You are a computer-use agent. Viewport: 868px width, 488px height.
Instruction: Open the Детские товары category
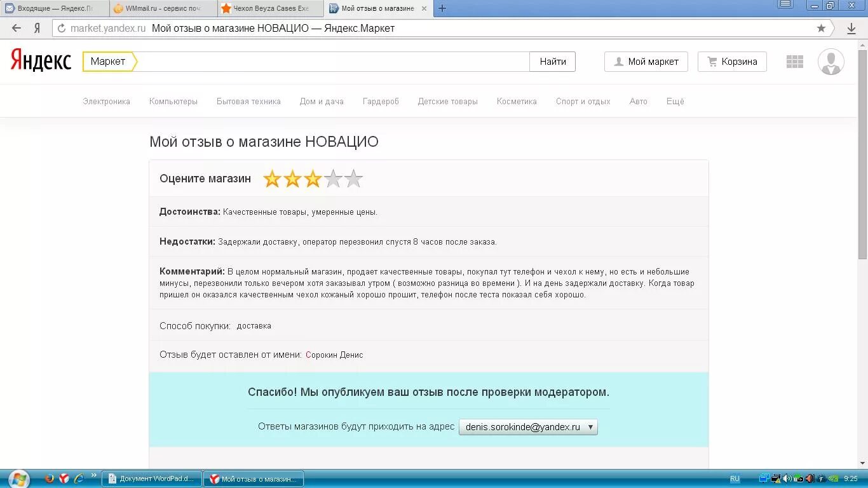click(x=448, y=102)
